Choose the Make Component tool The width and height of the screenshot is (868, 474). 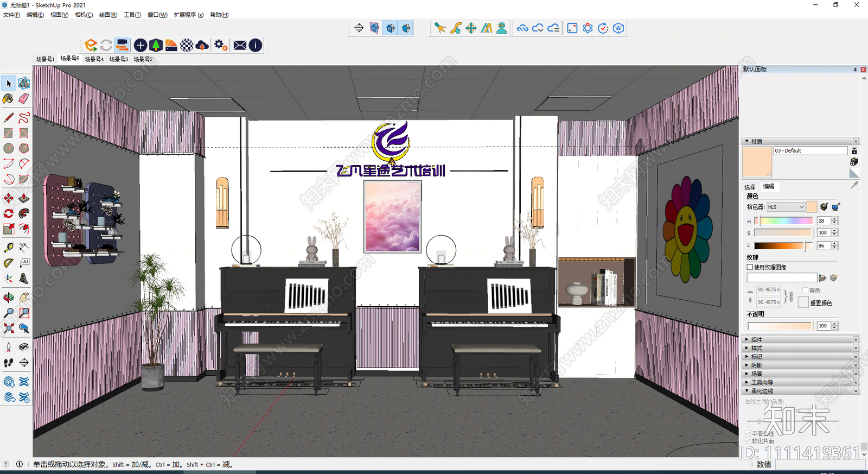click(24, 83)
